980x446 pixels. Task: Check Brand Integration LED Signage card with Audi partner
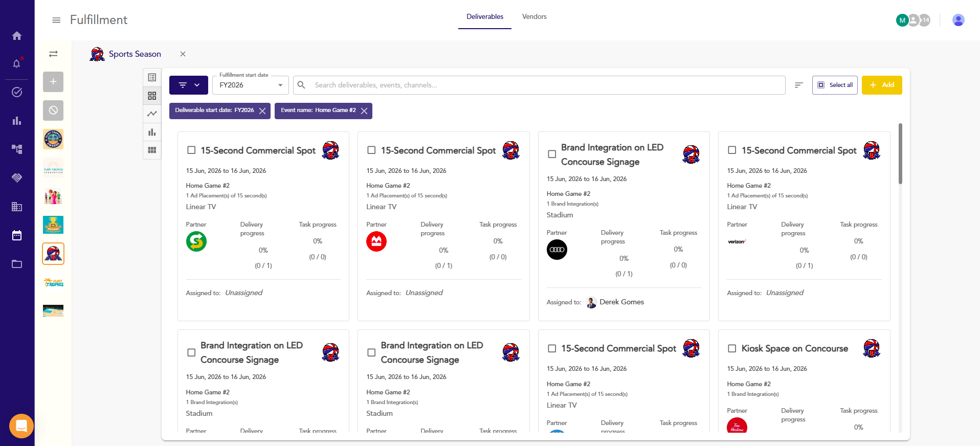552,154
